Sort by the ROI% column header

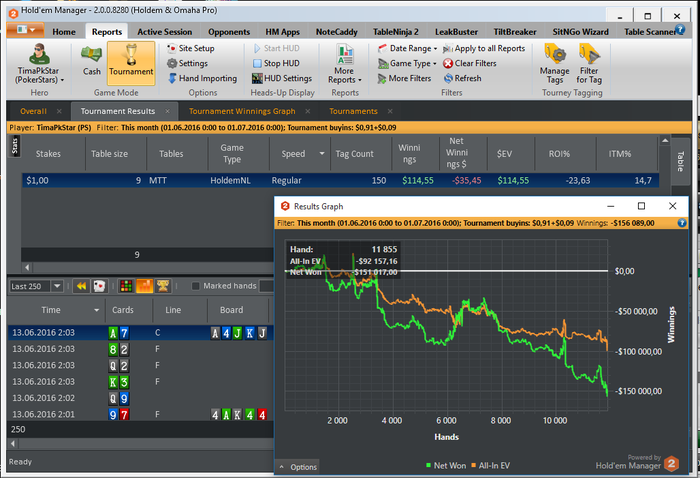pos(559,154)
